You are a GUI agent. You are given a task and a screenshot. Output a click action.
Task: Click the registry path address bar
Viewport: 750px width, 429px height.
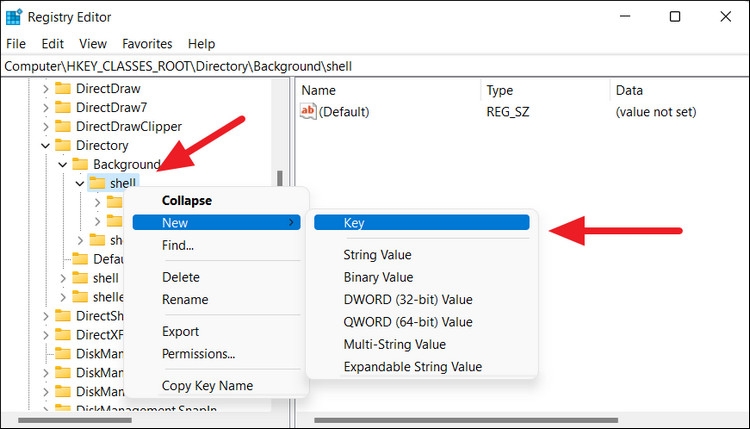pos(375,66)
